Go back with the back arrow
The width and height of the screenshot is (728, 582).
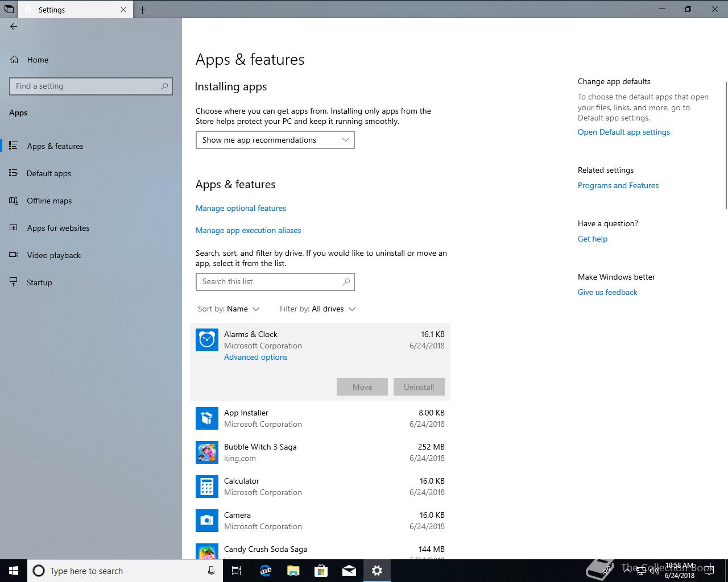click(14, 26)
